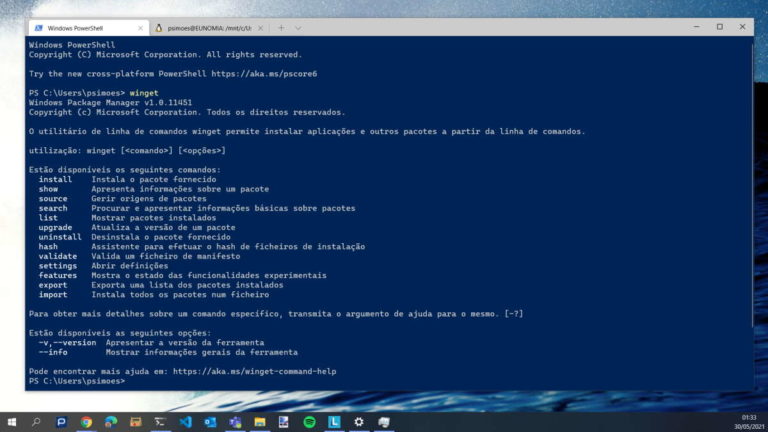Launch Microsoft Edge from the taskbar

(111, 422)
